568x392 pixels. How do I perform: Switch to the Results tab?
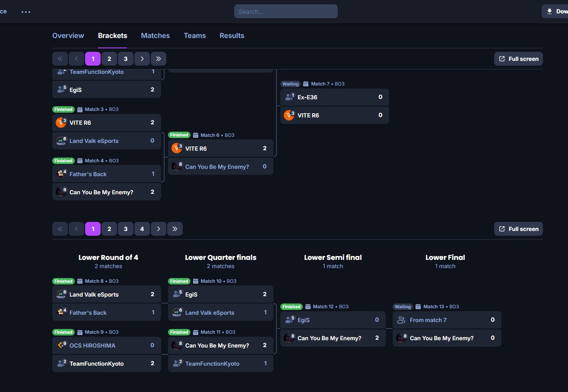(x=232, y=36)
